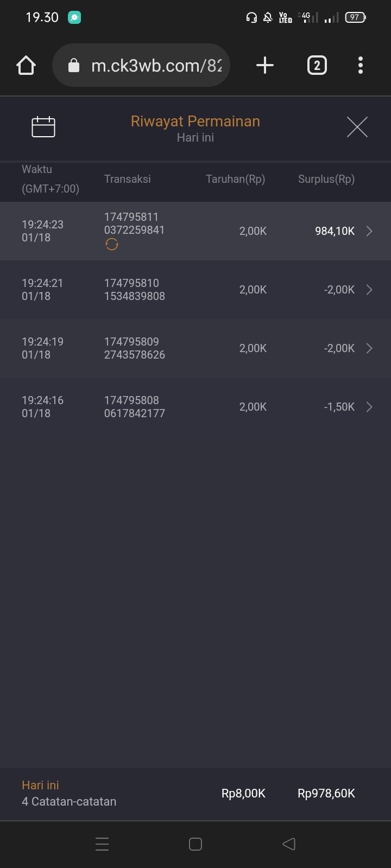
Task: Tap the Hari ini summary label
Action: pyautogui.click(x=40, y=785)
